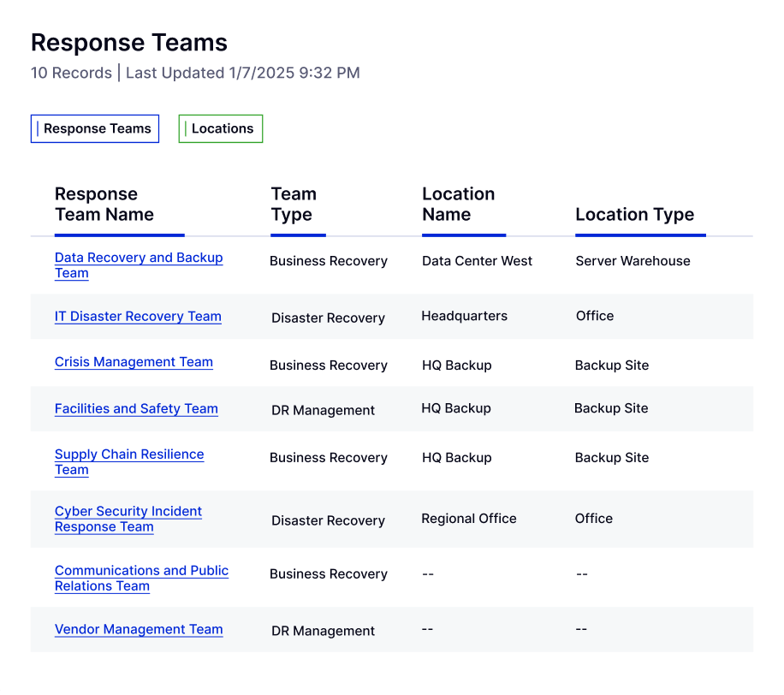The width and height of the screenshot is (784, 695).
Task: Open IT Disaster Recovery Team record
Action: pos(138,317)
